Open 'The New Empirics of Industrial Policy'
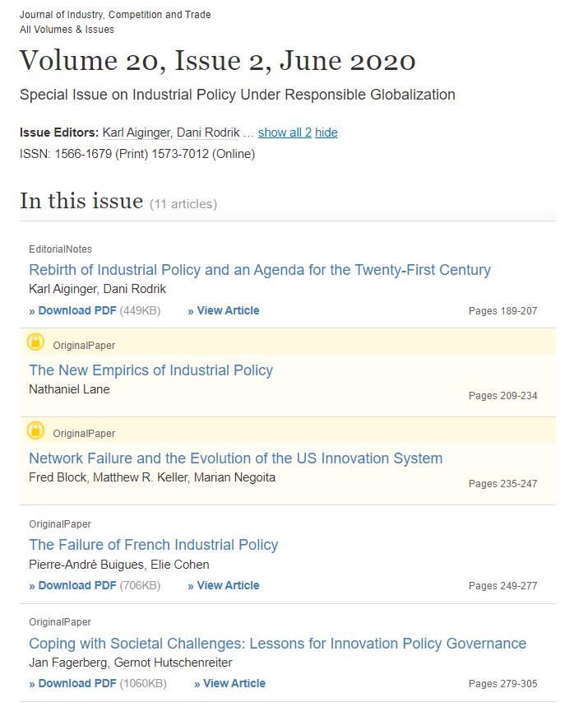 150,370
